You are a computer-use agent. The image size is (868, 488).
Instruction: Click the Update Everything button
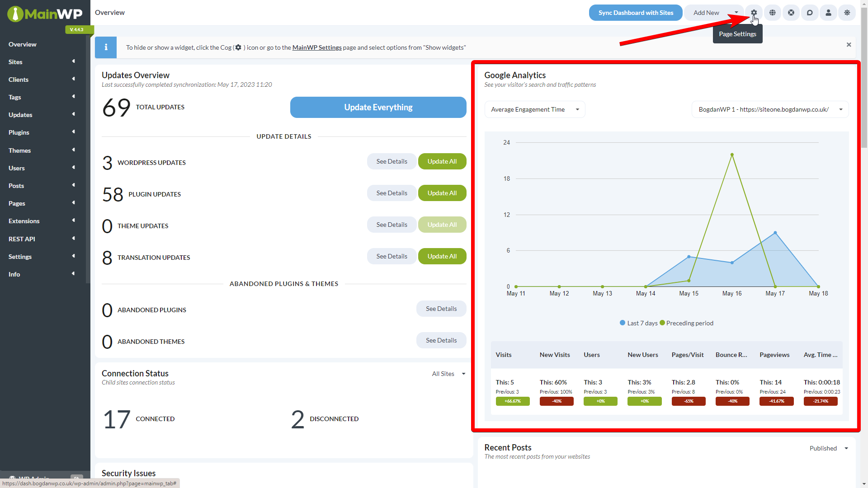tap(378, 107)
